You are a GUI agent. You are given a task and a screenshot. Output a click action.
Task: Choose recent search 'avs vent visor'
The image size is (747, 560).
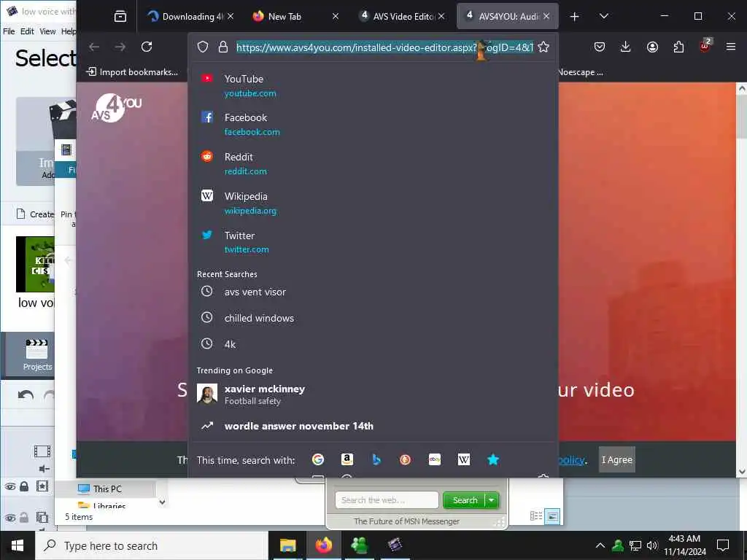(373, 292)
